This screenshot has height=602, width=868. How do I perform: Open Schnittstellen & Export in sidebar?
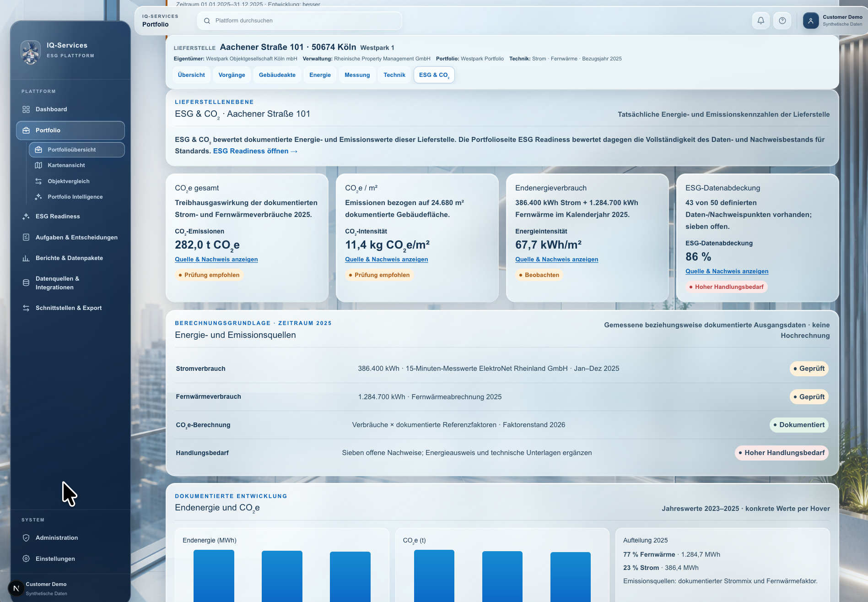click(x=70, y=308)
